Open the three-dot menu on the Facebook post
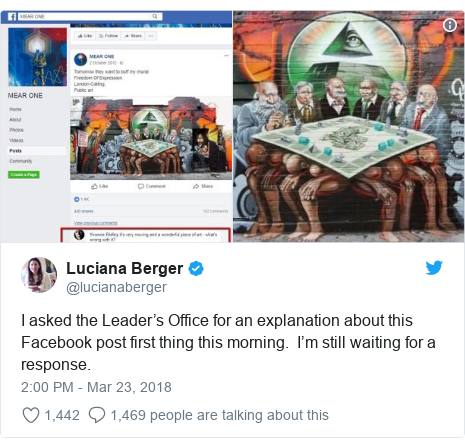 click(227, 56)
